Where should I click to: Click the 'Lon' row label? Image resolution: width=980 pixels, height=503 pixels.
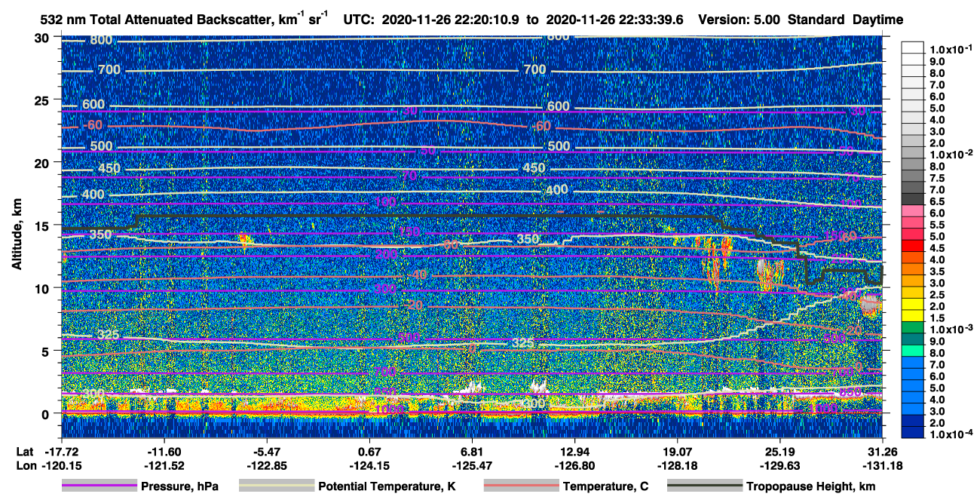pos(26,465)
